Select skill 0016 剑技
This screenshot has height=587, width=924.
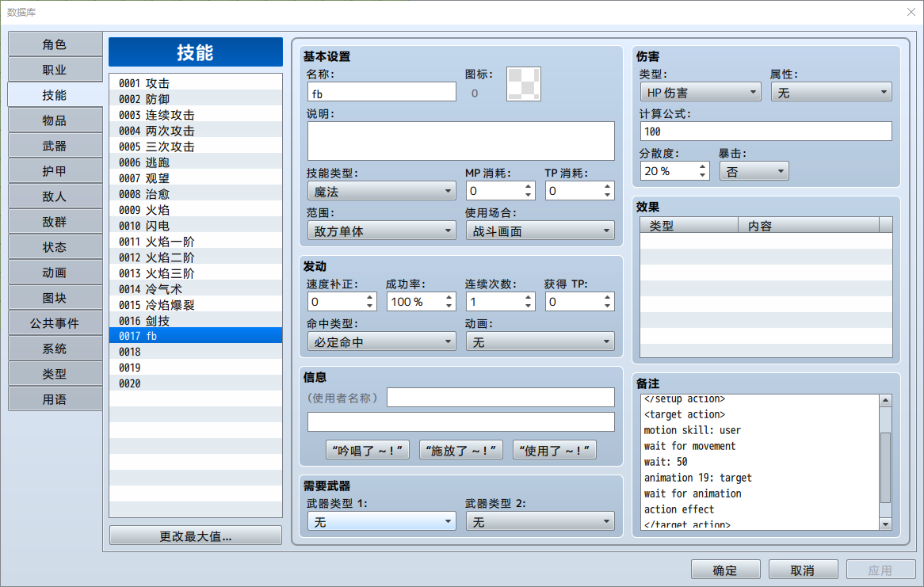196,321
